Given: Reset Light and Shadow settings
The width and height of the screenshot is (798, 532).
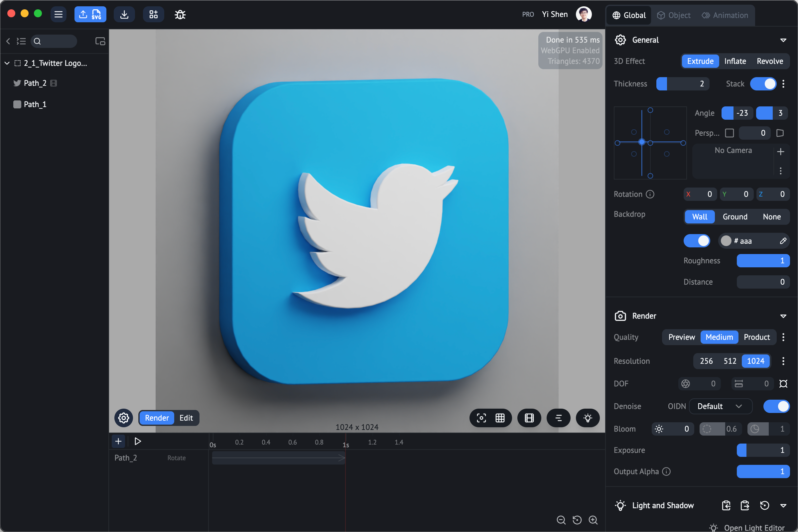Looking at the screenshot, I should (x=764, y=505).
